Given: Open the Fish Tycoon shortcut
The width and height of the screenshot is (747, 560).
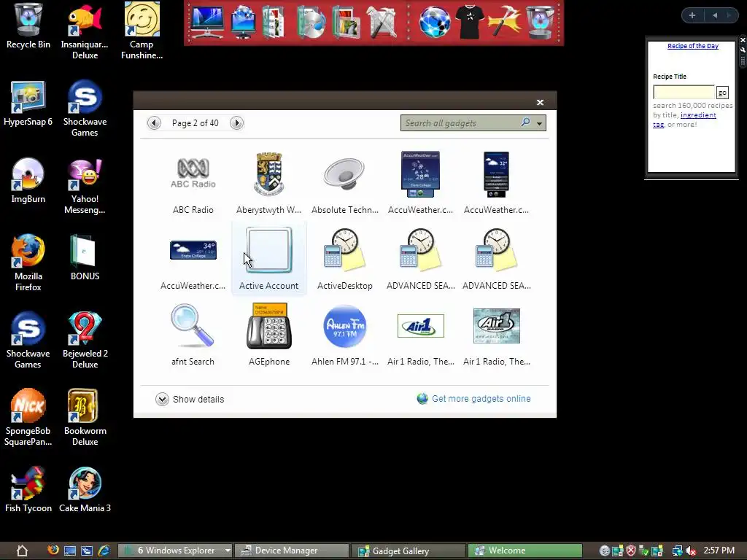Looking at the screenshot, I should tap(28, 490).
